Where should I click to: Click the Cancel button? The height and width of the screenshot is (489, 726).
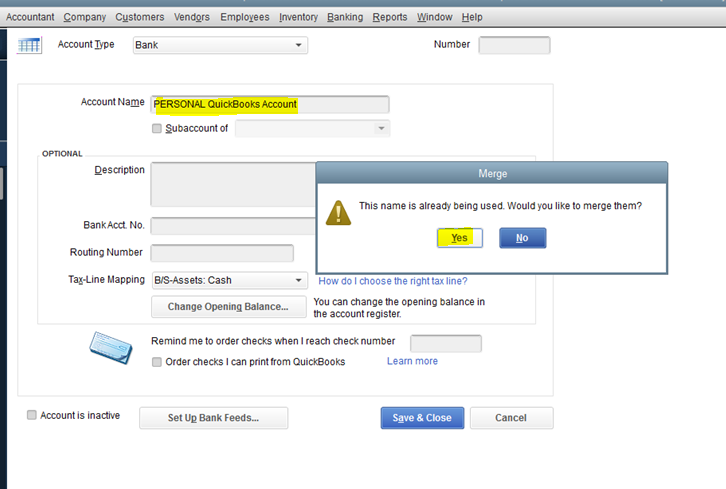click(x=511, y=418)
